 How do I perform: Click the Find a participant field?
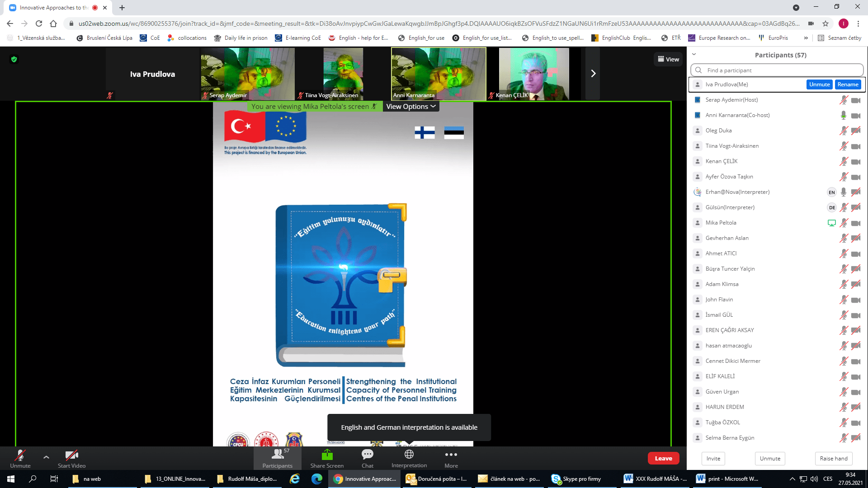(778, 70)
